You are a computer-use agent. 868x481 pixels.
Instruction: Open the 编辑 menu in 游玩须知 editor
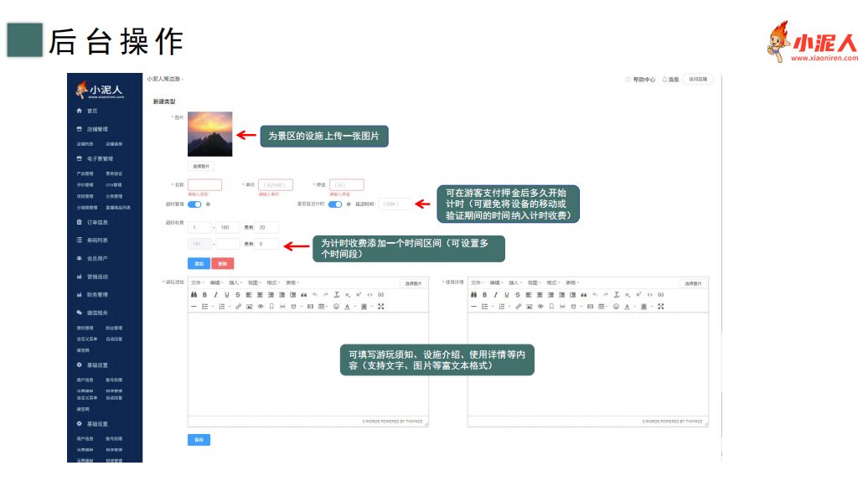(x=215, y=283)
